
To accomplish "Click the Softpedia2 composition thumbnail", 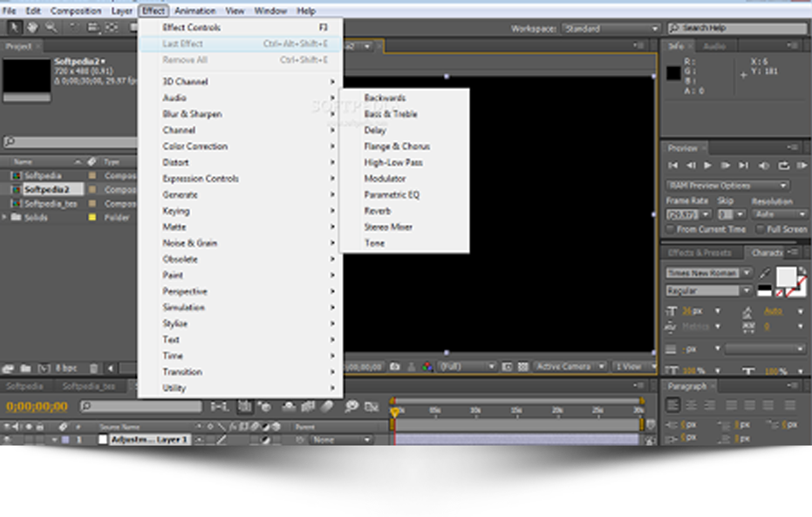I will pos(26,76).
